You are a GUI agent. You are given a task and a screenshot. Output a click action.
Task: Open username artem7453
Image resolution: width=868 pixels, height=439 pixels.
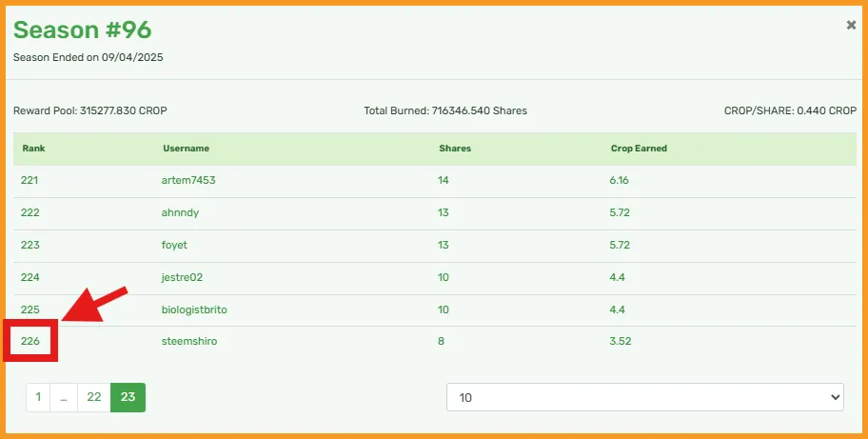[188, 180]
